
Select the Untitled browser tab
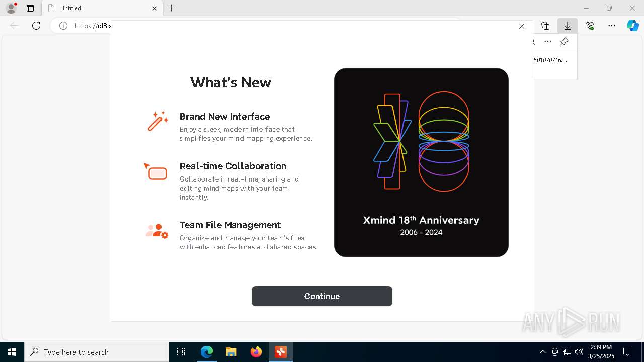click(x=102, y=8)
